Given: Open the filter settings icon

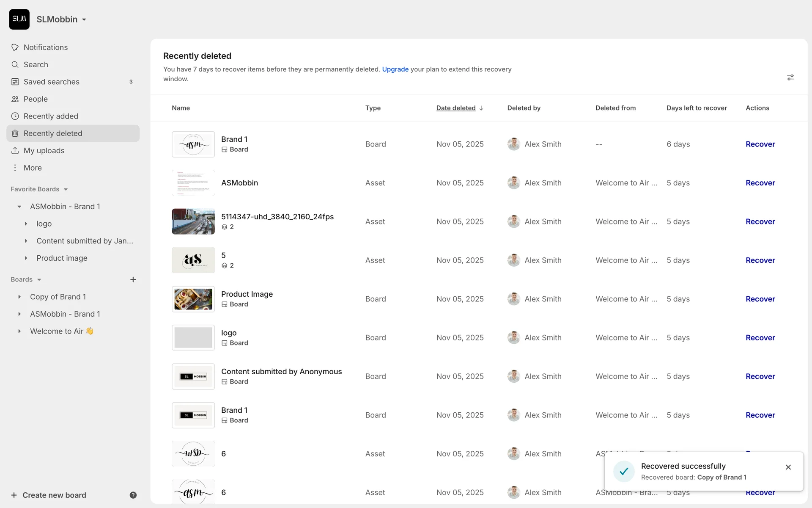Looking at the screenshot, I should [x=790, y=77].
